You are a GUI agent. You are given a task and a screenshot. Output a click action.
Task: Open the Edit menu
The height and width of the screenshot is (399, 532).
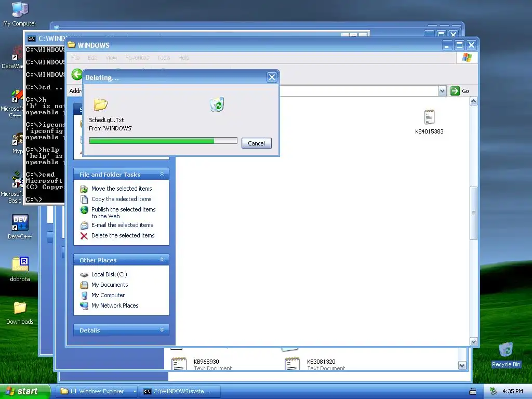coord(92,58)
